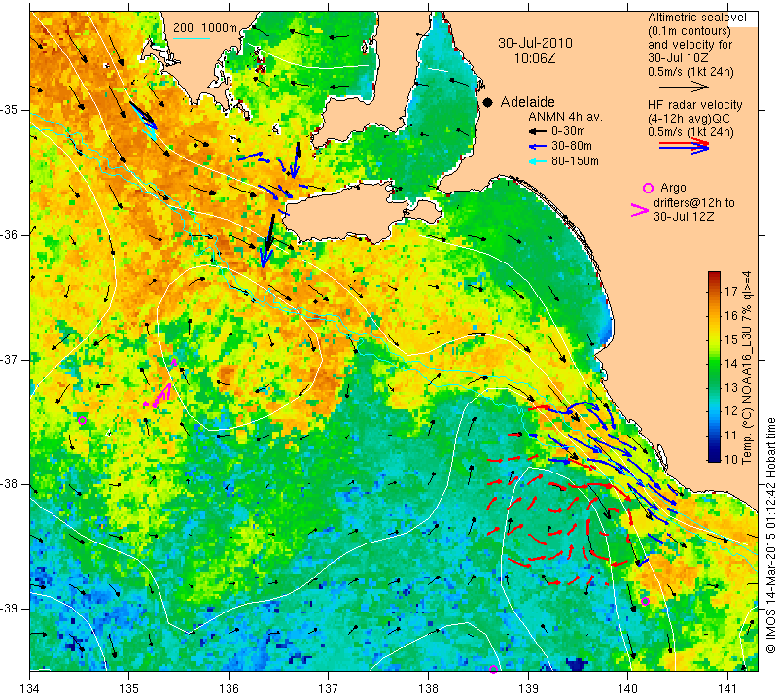778x700 pixels.
Task: Click the '80-150m' depth label
Action: point(575,160)
